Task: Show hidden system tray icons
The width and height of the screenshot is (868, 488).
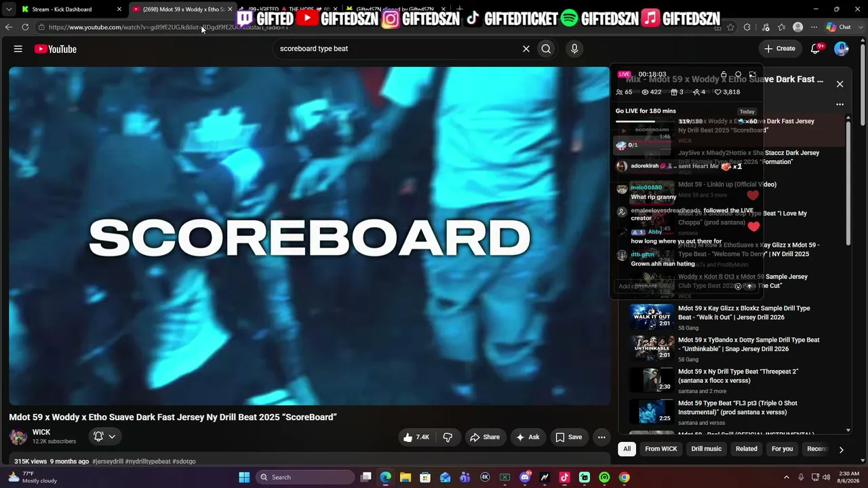Action: click(787, 477)
